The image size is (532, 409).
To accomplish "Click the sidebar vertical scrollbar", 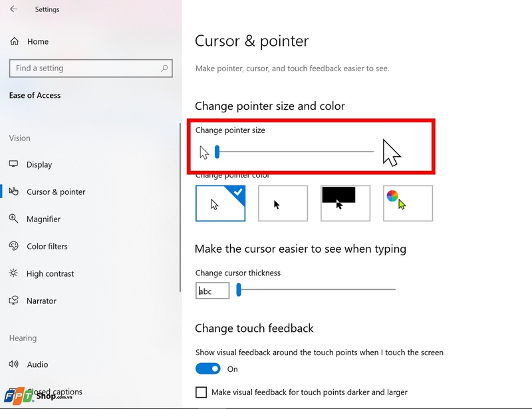I will (x=180, y=207).
